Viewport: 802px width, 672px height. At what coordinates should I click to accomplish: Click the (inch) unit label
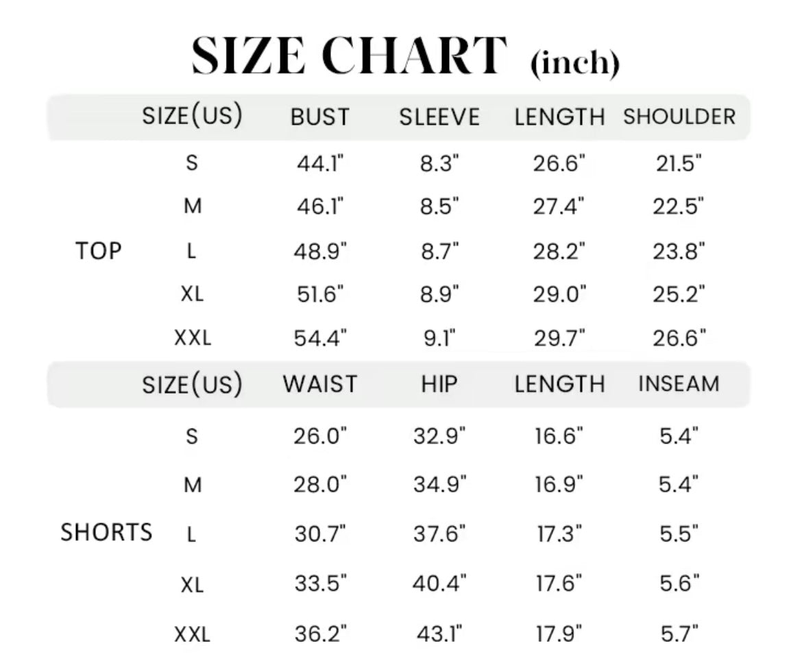[575, 64]
